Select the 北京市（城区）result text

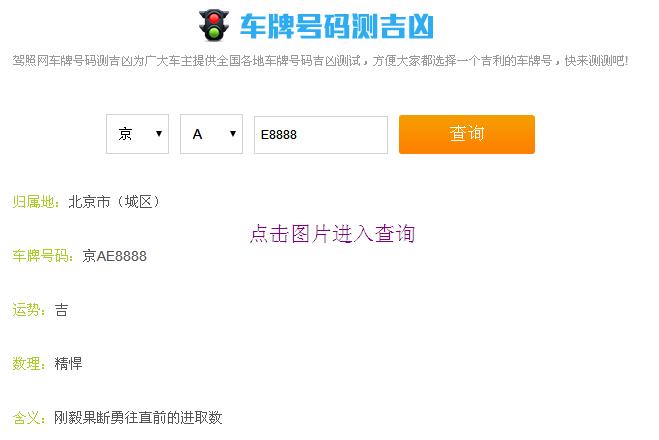114,202
